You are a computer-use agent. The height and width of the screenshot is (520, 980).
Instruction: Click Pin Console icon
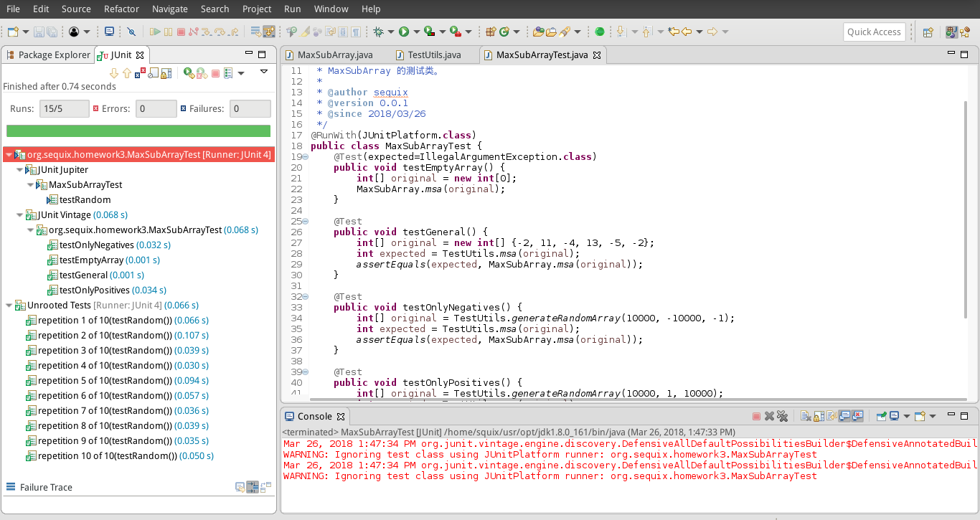click(x=882, y=416)
